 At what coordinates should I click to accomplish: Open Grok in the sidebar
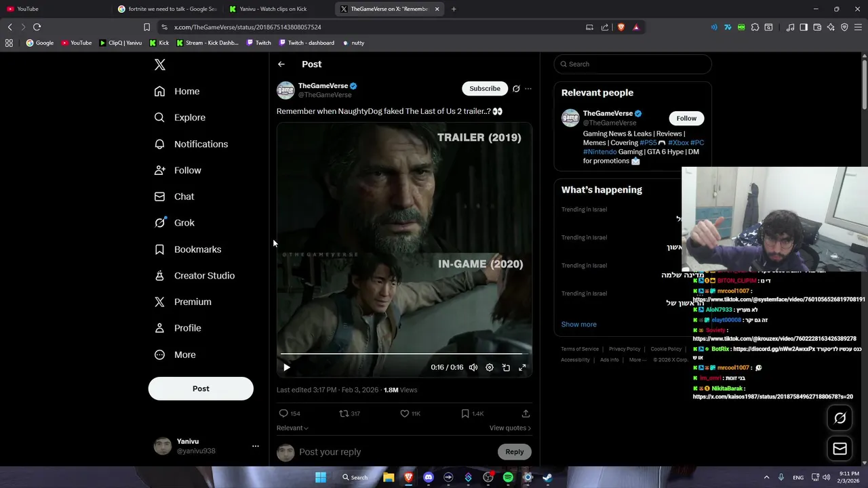[x=174, y=222]
